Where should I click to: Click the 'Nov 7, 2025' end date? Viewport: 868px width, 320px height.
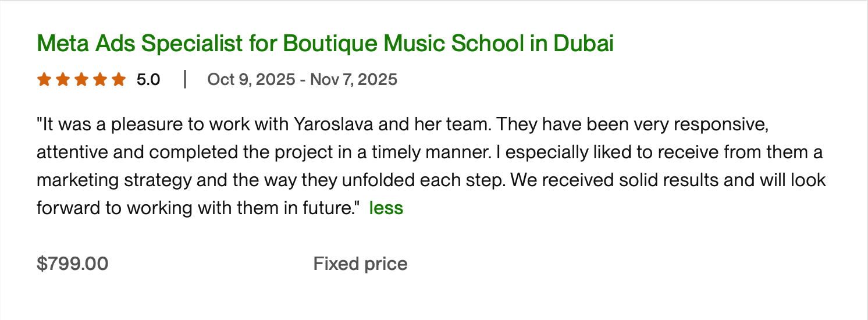(x=354, y=79)
